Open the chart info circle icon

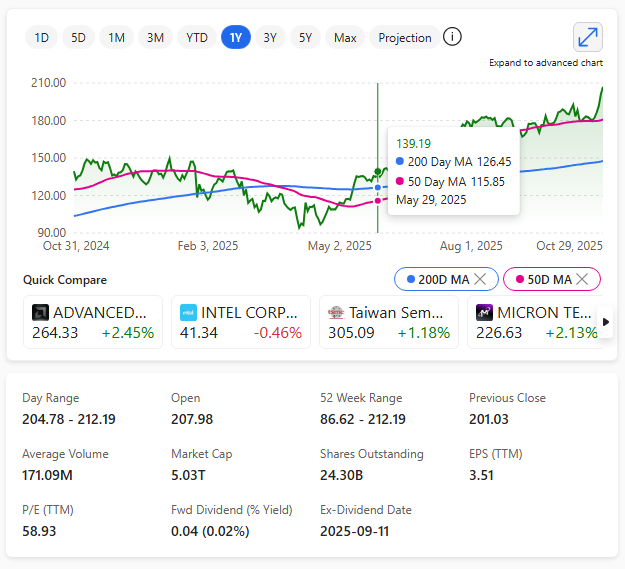tap(452, 37)
